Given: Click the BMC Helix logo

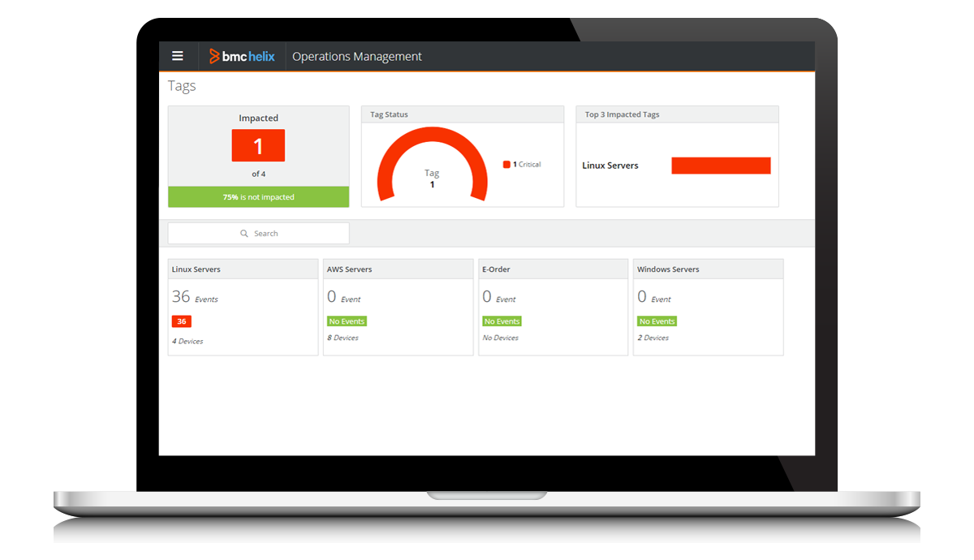Looking at the screenshot, I should [x=242, y=56].
